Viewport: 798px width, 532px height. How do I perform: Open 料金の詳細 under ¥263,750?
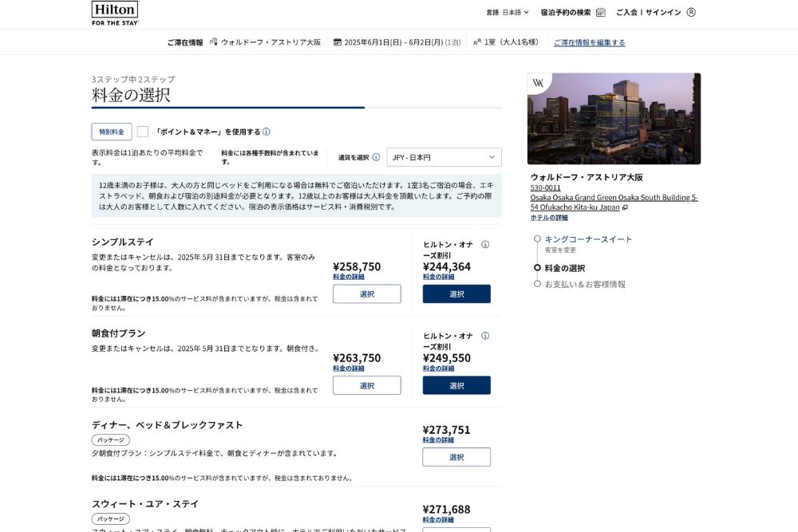349,368
